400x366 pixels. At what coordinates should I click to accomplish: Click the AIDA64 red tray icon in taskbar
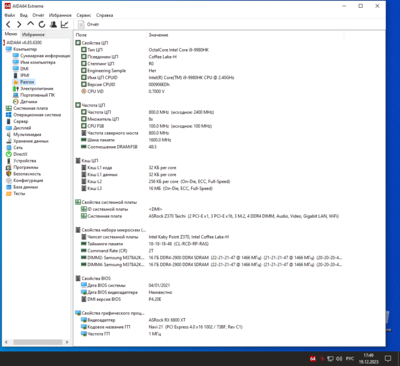coord(312,359)
